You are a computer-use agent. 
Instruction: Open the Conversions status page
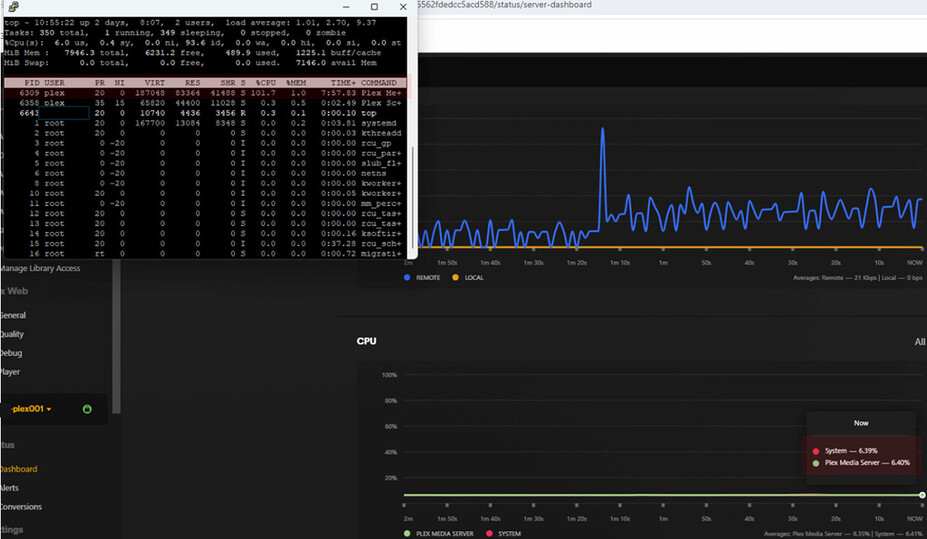click(21, 507)
